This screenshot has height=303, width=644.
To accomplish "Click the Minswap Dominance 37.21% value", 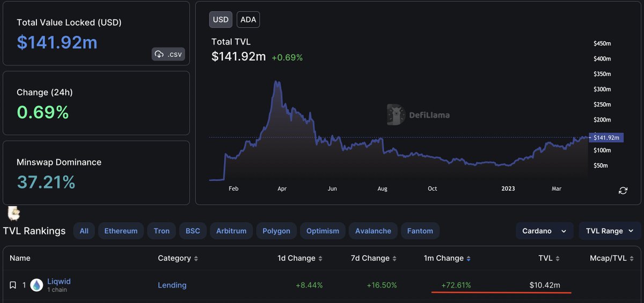I will tap(46, 182).
